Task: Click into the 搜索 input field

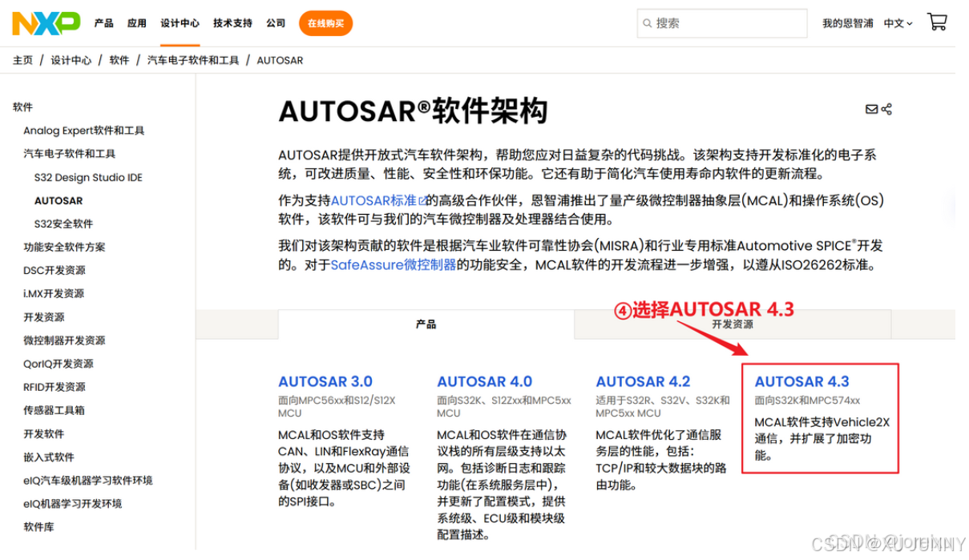Action: point(722,24)
